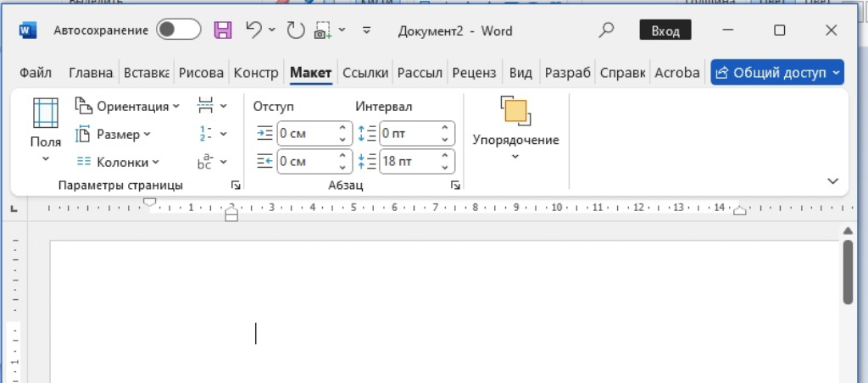Click the Save icon in title bar
The width and height of the screenshot is (868, 383).
[223, 31]
